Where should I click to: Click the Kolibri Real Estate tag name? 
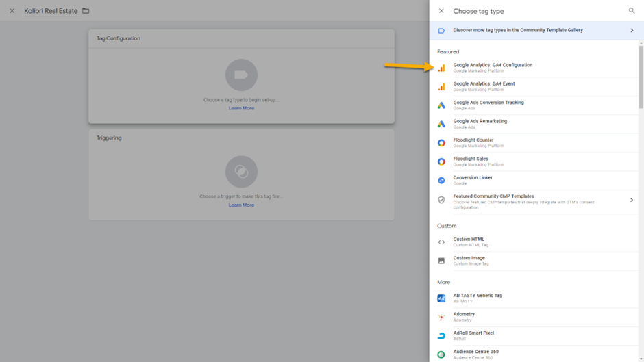[x=51, y=11]
